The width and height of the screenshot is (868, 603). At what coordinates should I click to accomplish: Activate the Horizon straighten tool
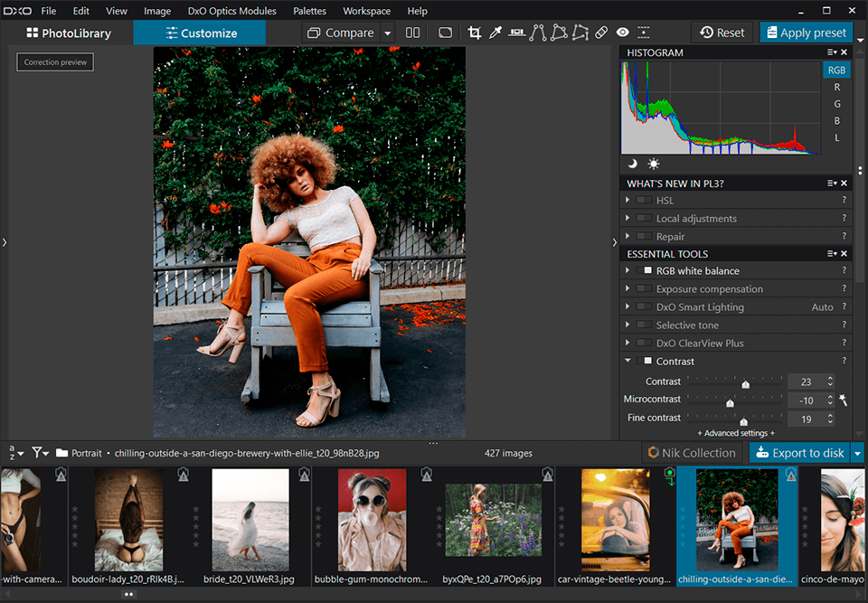(516, 32)
